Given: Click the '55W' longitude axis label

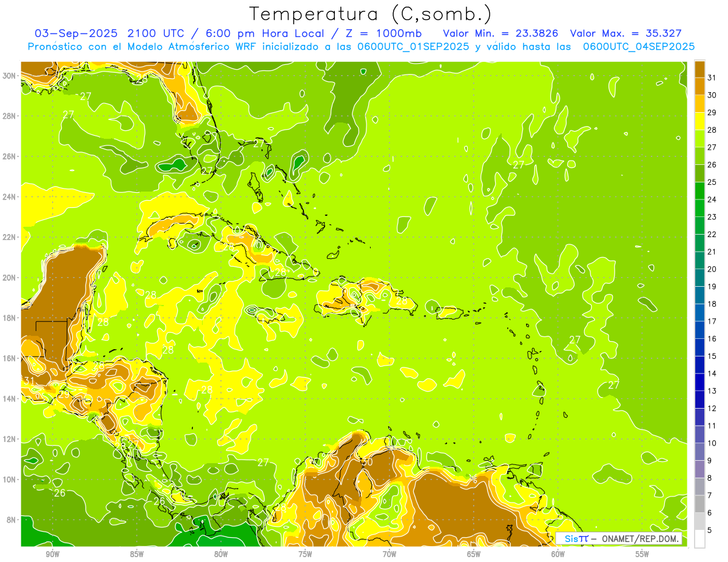Looking at the screenshot, I should tap(642, 554).
